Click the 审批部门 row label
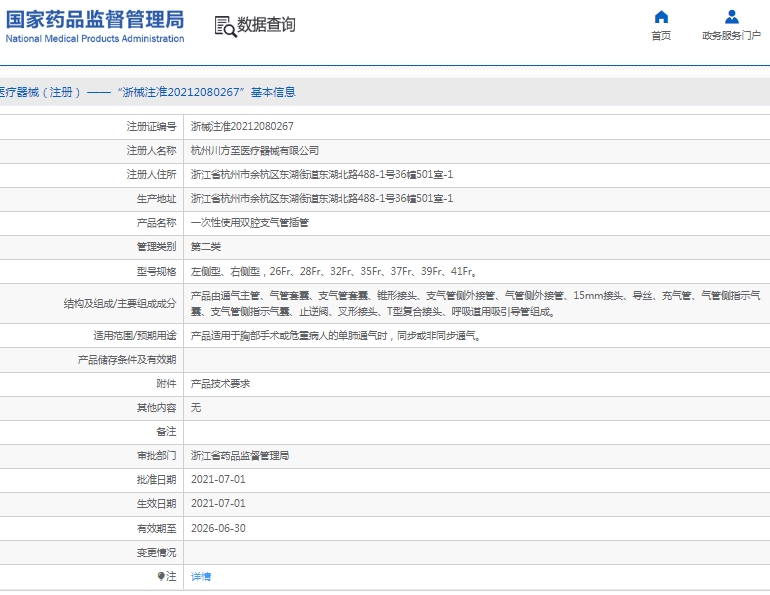Image resolution: width=770 pixels, height=595 pixels. [x=156, y=456]
